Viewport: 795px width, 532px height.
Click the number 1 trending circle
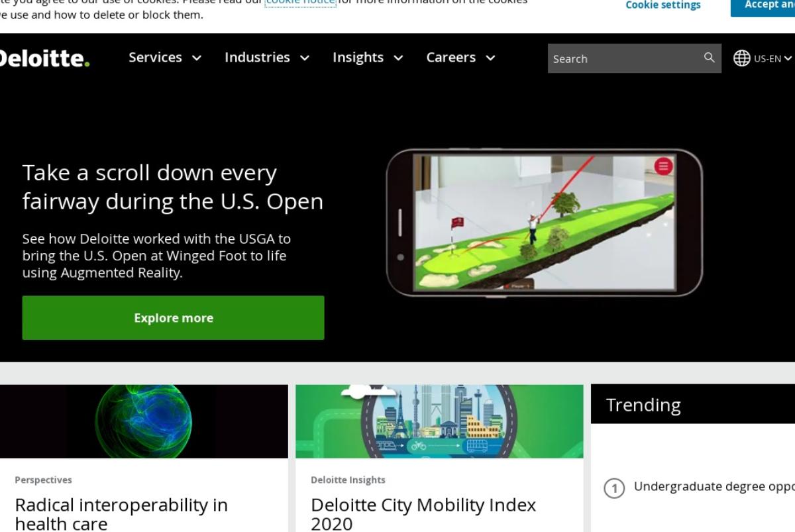[614, 489]
